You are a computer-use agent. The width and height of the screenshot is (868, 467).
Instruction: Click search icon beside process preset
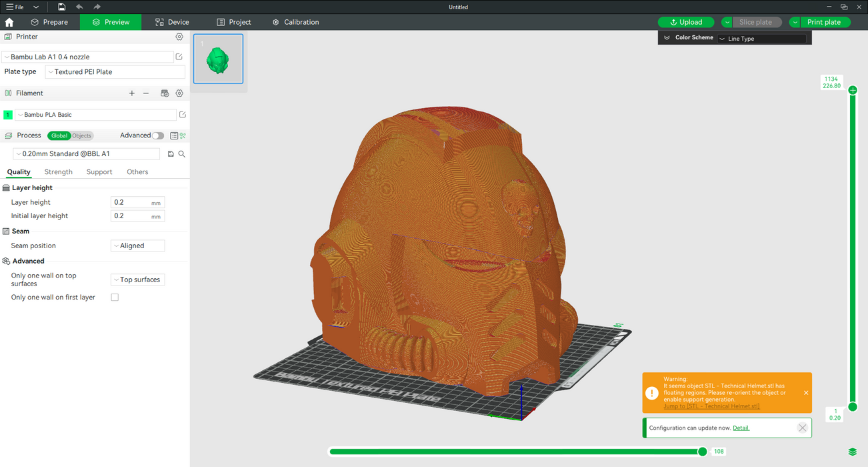click(181, 154)
